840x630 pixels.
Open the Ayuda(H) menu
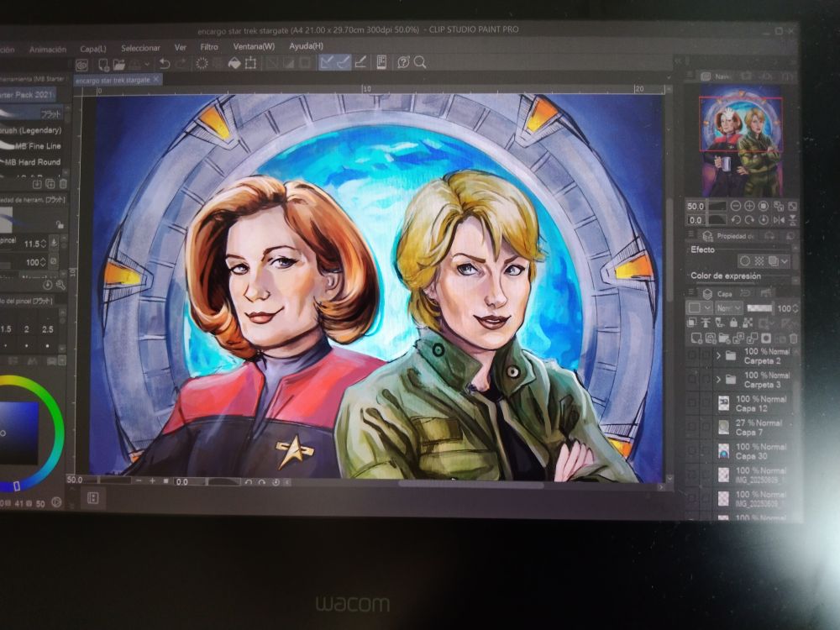(306, 46)
